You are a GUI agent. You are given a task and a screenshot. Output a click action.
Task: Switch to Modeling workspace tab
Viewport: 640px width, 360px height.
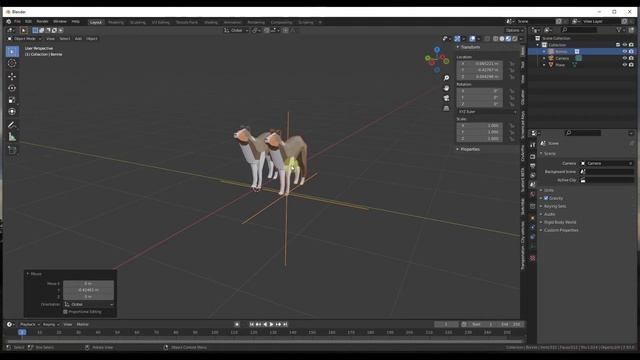click(116, 22)
